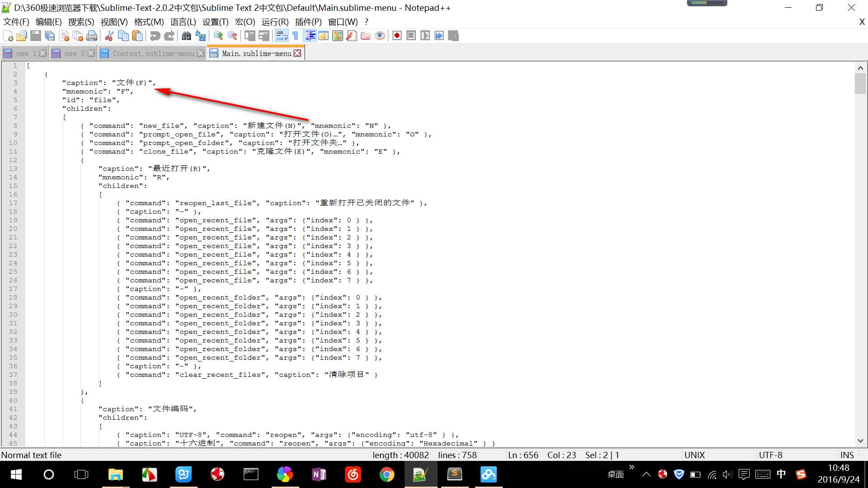Close the Context.sublime-menu tab
Image resolution: width=868 pixels, height=488 pixels.
(x=200, y=53)
